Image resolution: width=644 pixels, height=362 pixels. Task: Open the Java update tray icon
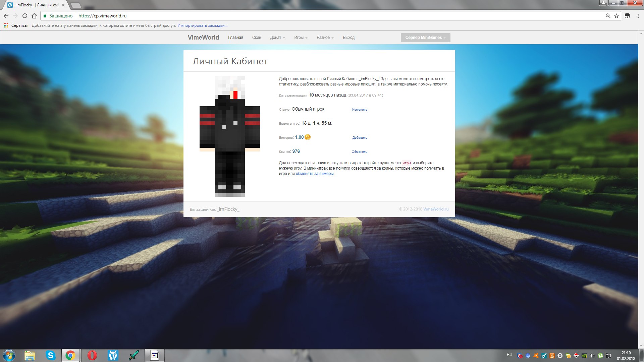(552, 356)
